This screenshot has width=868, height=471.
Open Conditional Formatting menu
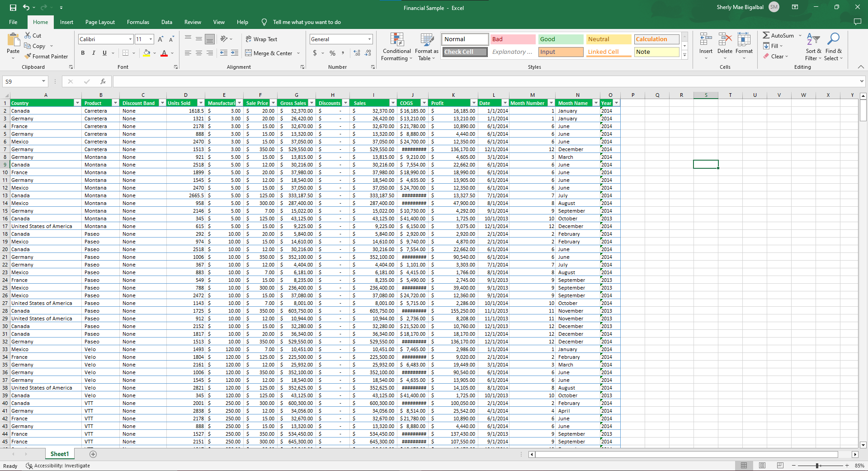click(x=396, y=47)
